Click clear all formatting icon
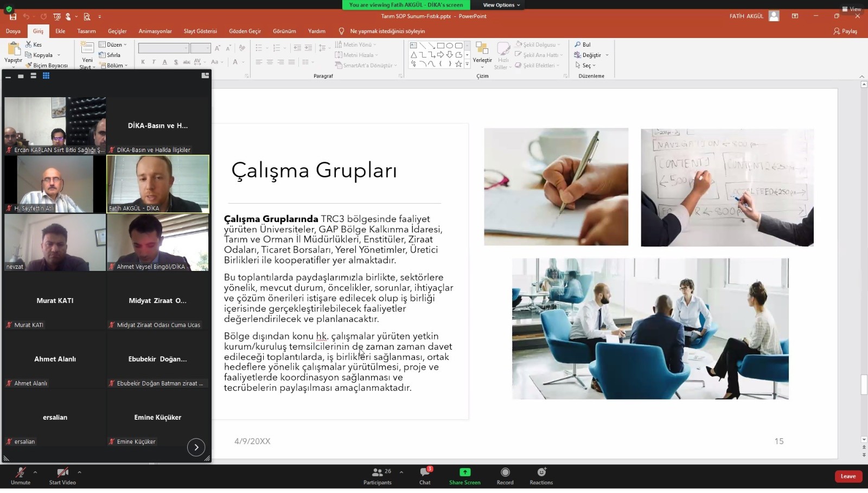 (x=242, y=48)
